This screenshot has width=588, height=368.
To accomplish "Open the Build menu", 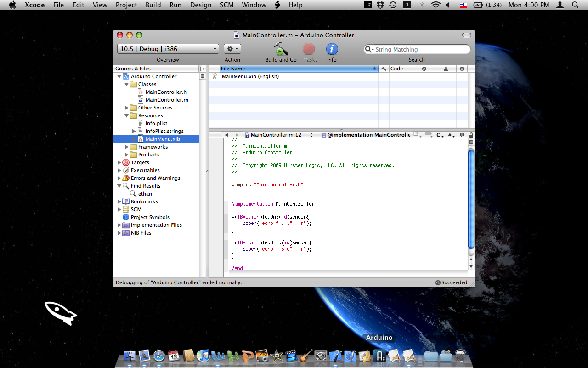I will [153, 5].
